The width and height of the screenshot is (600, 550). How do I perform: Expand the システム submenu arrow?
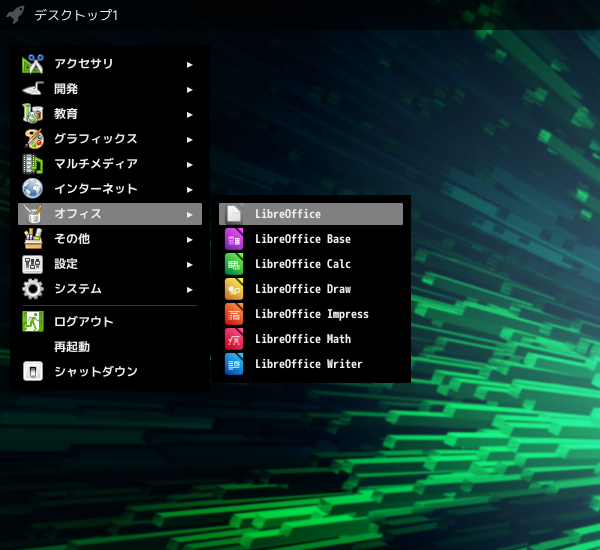tap(189, 290)
